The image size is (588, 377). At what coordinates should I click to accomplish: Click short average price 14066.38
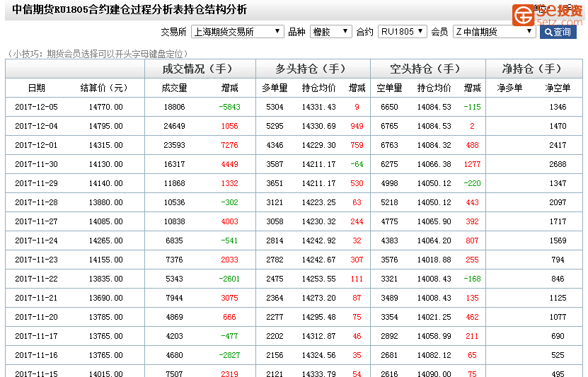pyautogui.click(x=434, y=165)
